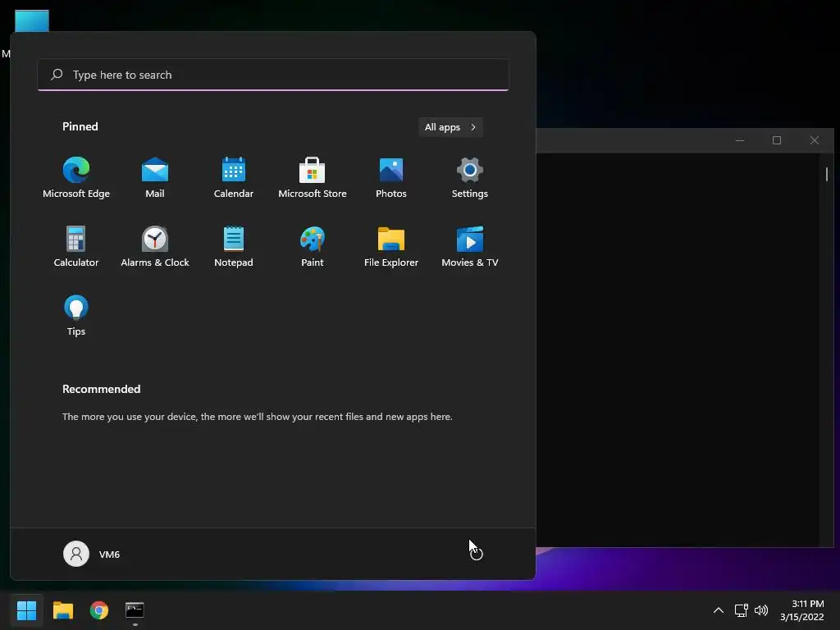Maximize the background console window
Screen dimensions: 840x630
tap(777, 140)
